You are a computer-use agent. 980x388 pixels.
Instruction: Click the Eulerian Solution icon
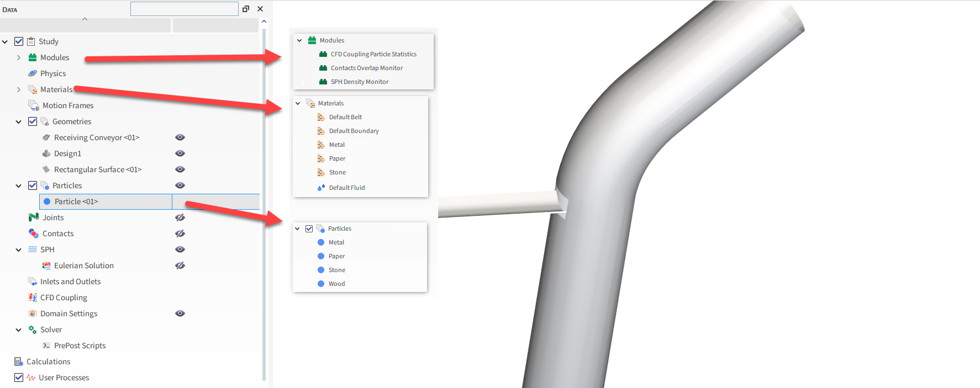pos(46,265)
